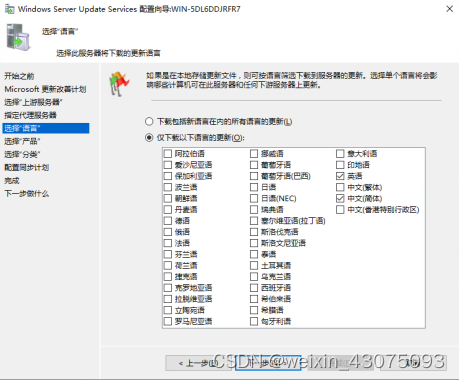Check the 阿拉伯语 (Arabic) checkbox
Viewport: 460px width, 380px height.
pos(168,154)
